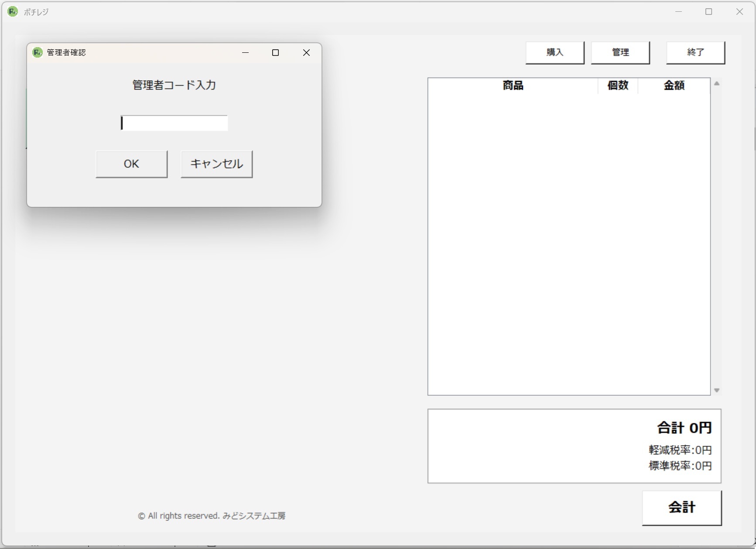Image resolution: width=756 pixels, height=549 pixels.
Task: Click the 購入 button
Action: coord(554,52)
